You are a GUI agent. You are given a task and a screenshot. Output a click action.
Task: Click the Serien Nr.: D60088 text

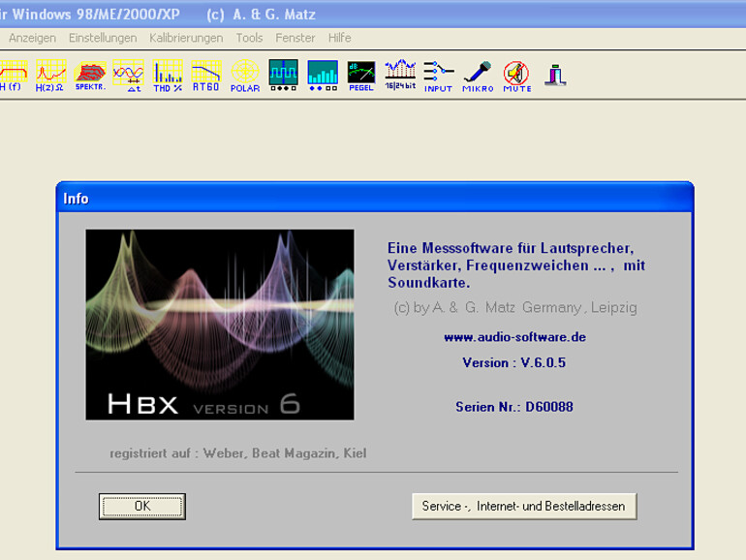514,407
